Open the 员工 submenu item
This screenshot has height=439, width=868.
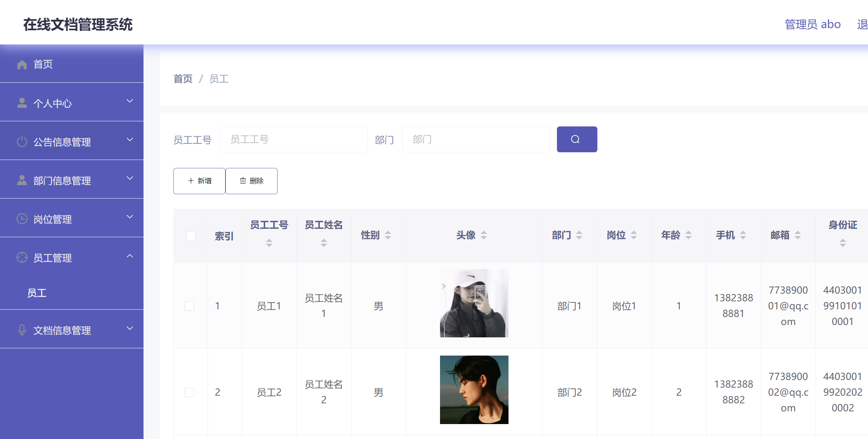pos(37,293)
